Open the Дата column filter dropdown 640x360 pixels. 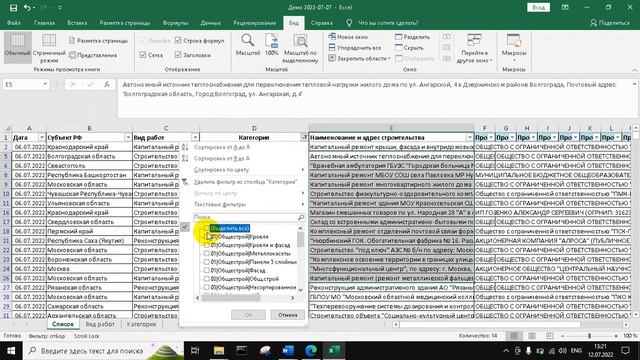coord(41,138)
